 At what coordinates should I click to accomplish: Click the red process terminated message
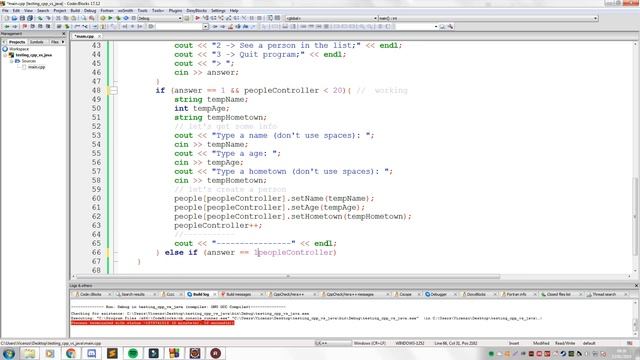pyautogui.click(x=153, y=322)
